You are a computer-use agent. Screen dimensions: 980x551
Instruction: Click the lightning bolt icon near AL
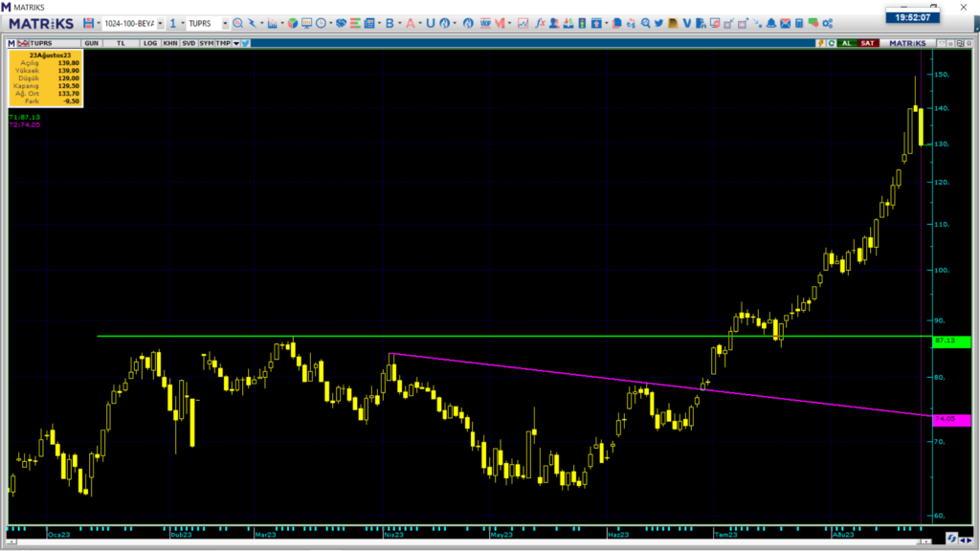820,43
